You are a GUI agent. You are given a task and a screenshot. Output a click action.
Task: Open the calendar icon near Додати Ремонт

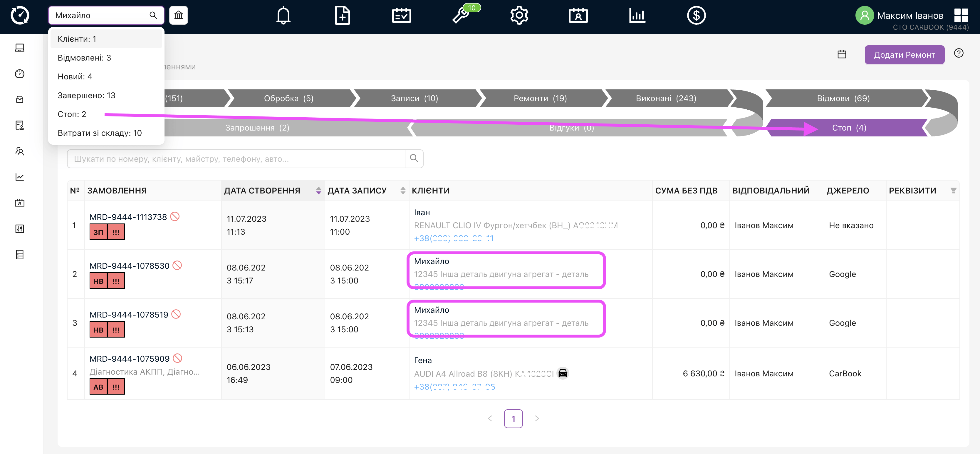(x=842, y=54)
